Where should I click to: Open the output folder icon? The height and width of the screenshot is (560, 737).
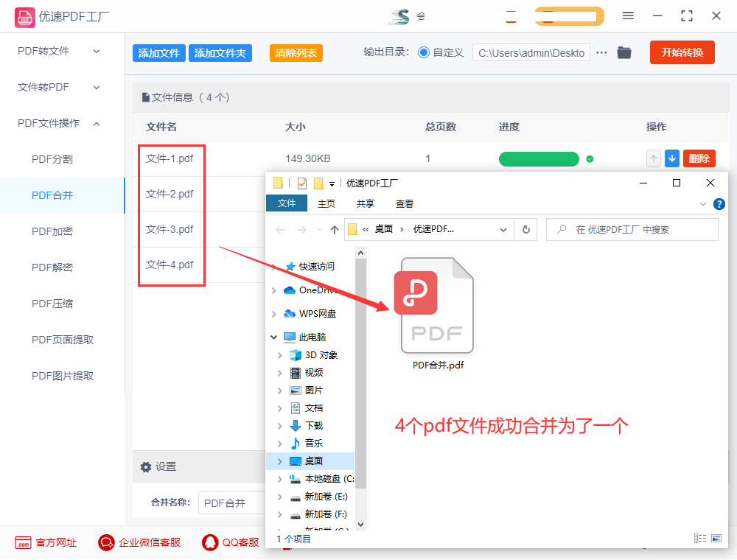pos(624,52)
